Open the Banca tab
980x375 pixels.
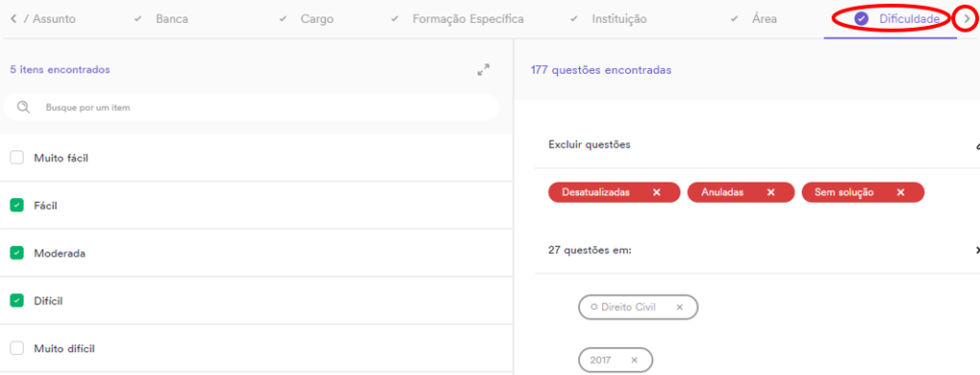(172, 19)
